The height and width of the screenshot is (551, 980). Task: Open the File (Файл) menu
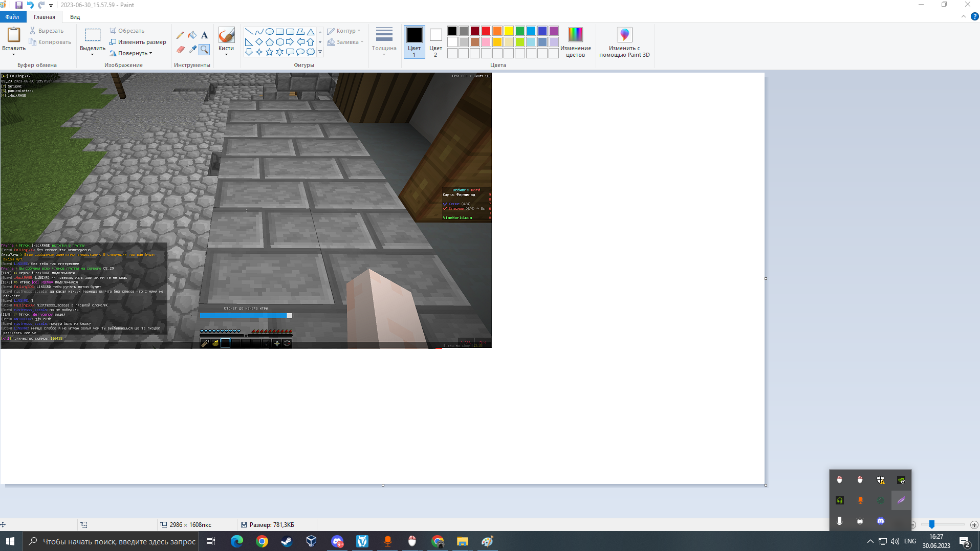[x=12, y=17]
